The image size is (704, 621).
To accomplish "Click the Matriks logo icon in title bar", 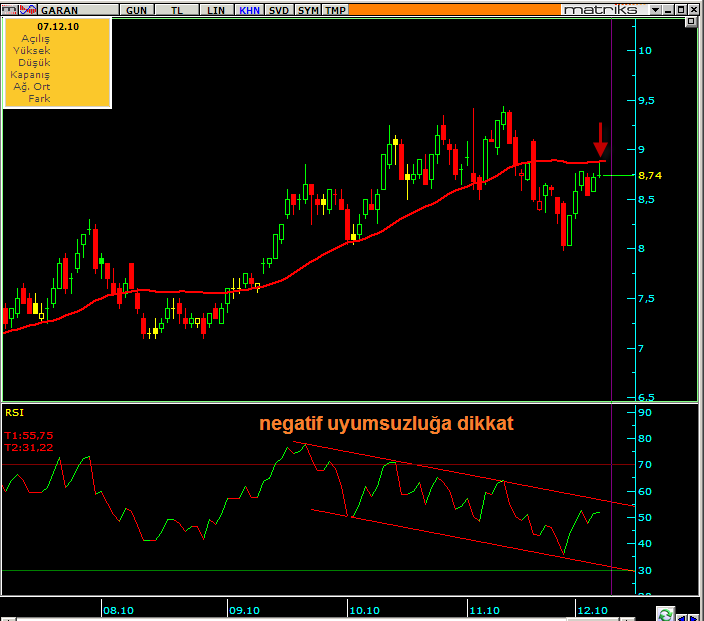I will tap(8, 9).
